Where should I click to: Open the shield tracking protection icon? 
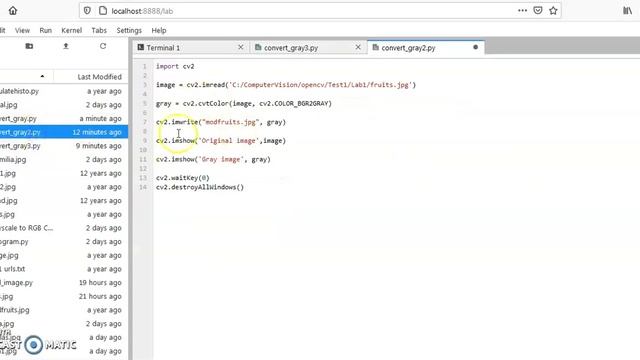[x=87, y=11]
